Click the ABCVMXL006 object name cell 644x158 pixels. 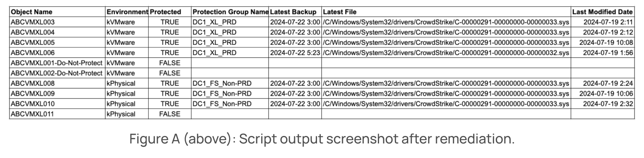[x=57, y=53]
